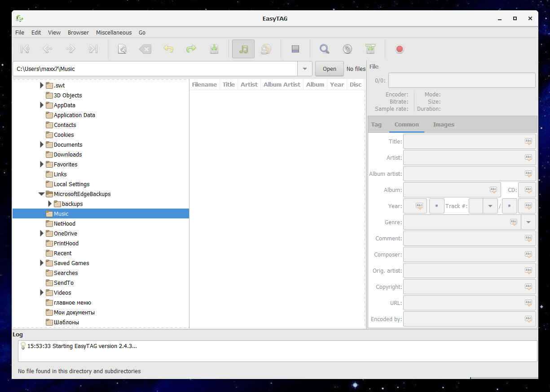Click the red Stop button icon

[399, 49]
